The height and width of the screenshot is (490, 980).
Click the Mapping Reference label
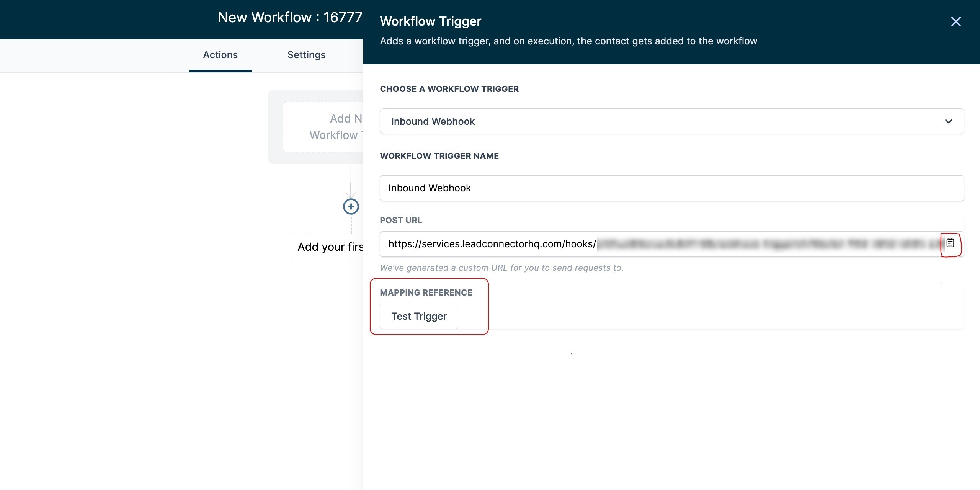point(426,292)
